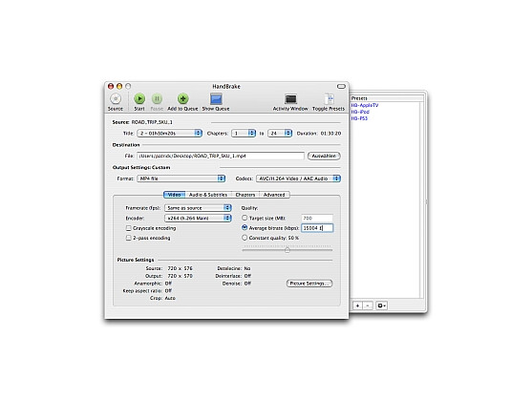Screen dimensions: 532x399
Task: Open the Show Queue icon
Action: click(216, 99)
